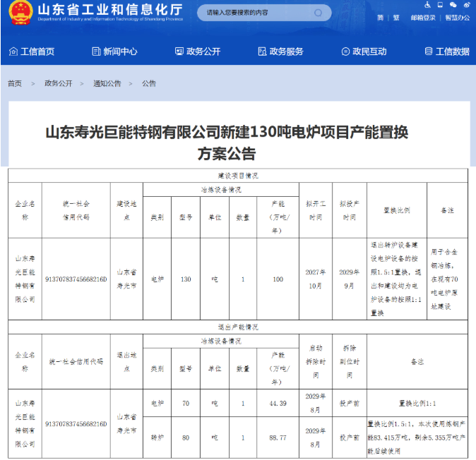Open 政民互动 navigation item
The height and width of the screenshot is (460, 476).
364,52
